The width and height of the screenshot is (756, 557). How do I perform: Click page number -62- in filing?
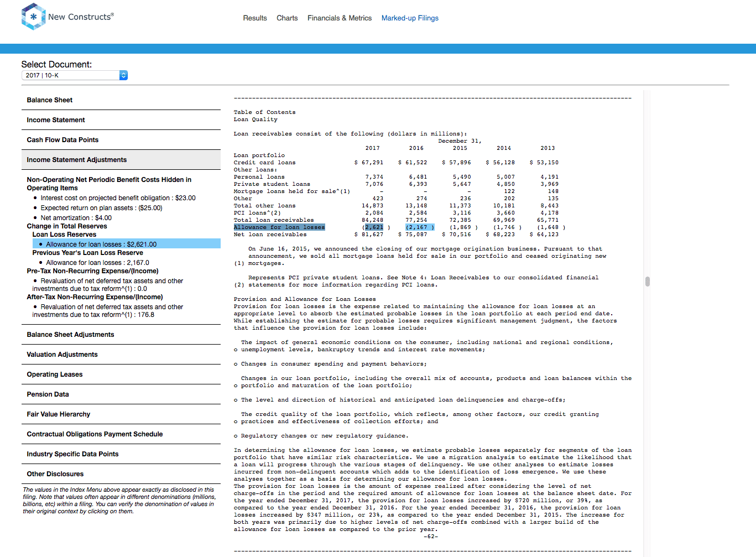point(431,537)
